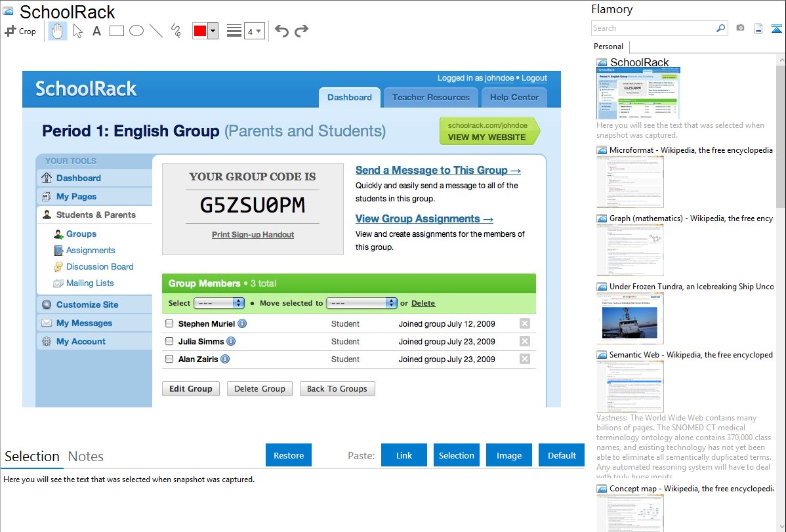Open the red color picker dropdown

pos(213,31)
